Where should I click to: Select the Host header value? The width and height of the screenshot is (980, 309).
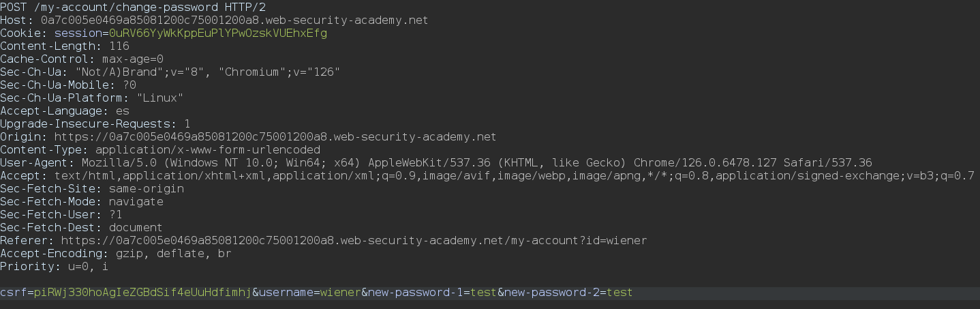click(x=234, y=20)
